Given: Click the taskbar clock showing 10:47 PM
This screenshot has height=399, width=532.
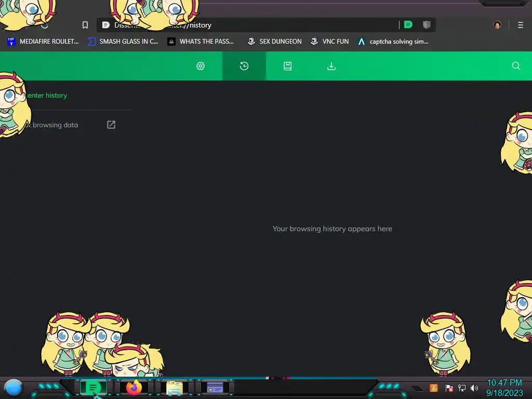Looking at the screenshot, I should (504, 388).
